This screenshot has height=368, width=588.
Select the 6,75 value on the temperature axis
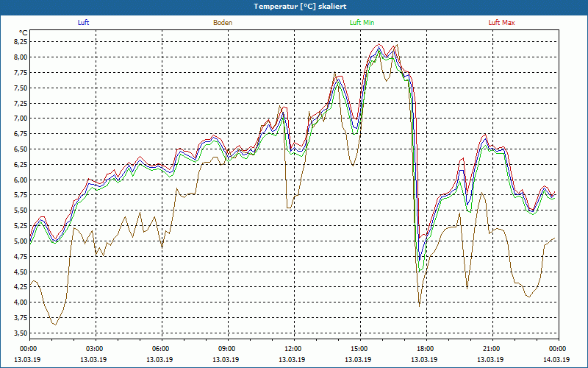21,134
